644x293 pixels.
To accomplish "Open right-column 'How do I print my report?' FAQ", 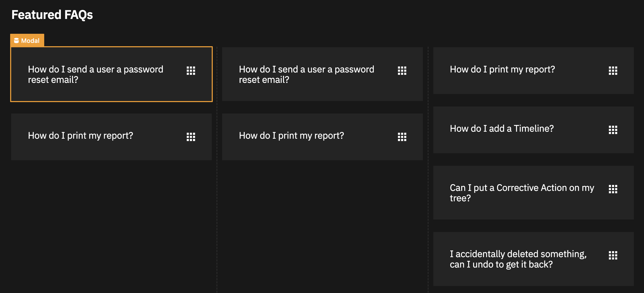I will tap(502, 69).
